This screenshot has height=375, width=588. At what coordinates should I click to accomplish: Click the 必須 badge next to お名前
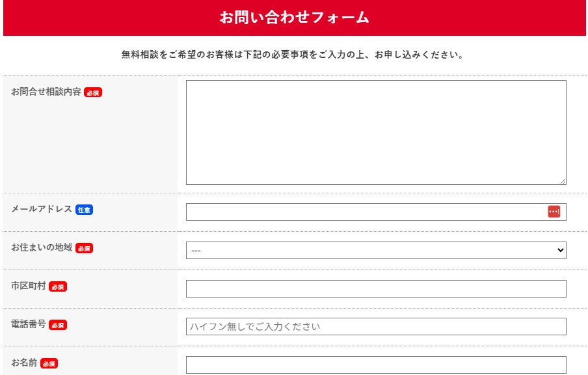(49, 363)
